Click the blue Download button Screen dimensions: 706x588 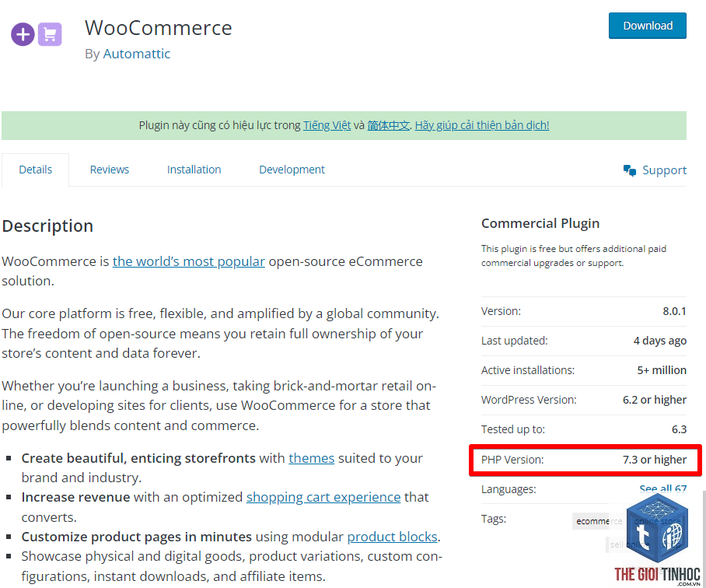[647, 26]
